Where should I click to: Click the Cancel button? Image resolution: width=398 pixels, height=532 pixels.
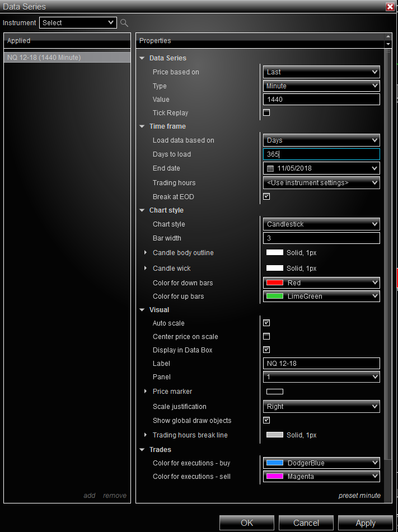coord(306,523)
